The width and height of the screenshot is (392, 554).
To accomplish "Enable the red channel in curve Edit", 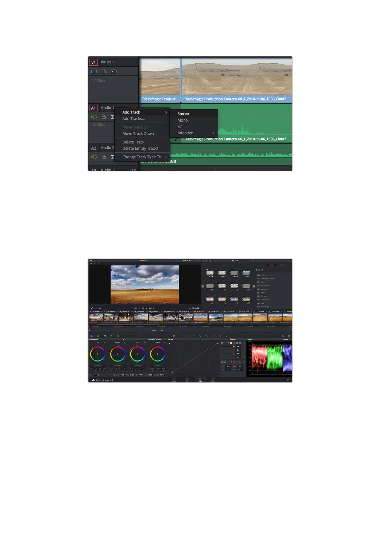I will [x=234, y=343].
